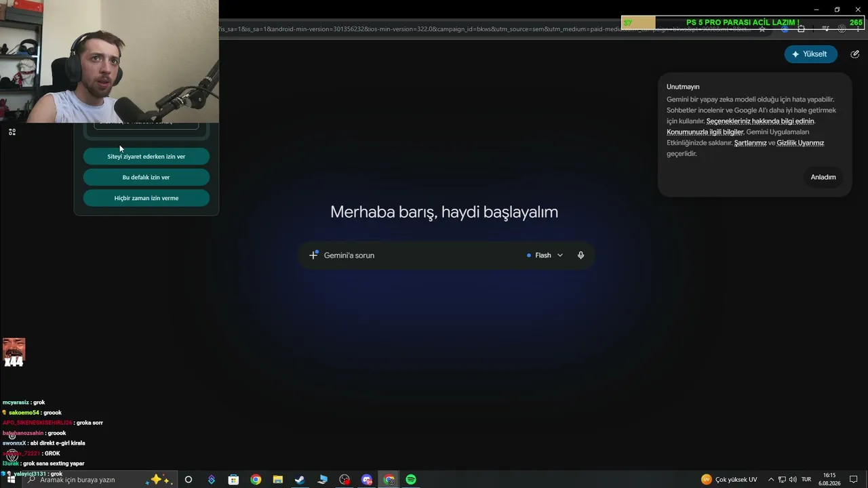Choose 'Bu defalık izin ver' permission
Screen dimensions: 868x488
coord(146,178)
